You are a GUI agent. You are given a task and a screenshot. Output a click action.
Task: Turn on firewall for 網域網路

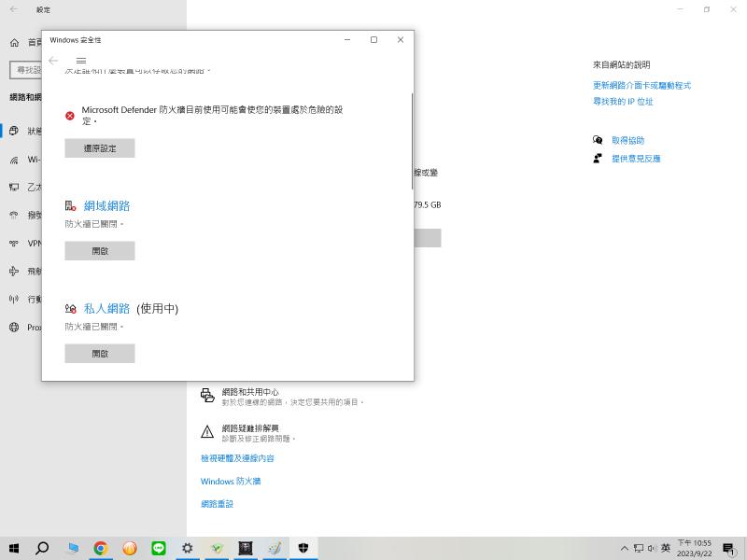(x=100, y=251)
